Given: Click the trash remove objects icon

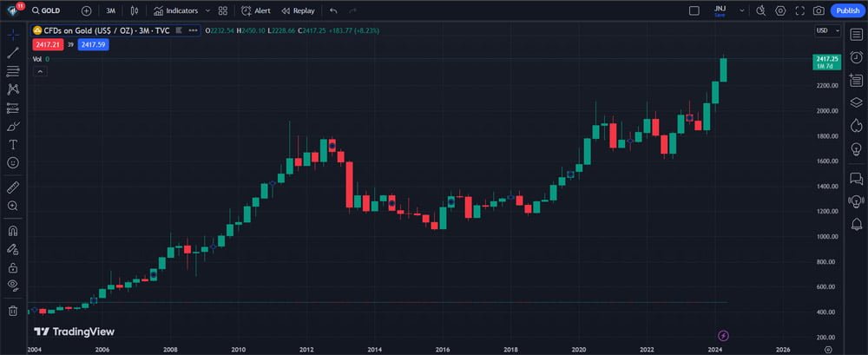Looking at the screenshot, I should (x=13, y=311).
